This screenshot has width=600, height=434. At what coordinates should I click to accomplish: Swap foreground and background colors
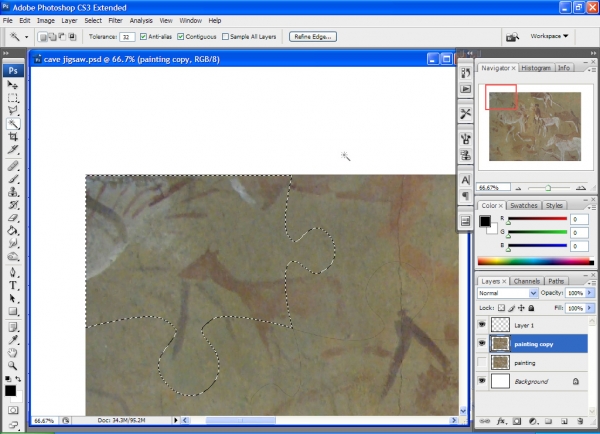(18, 379)
